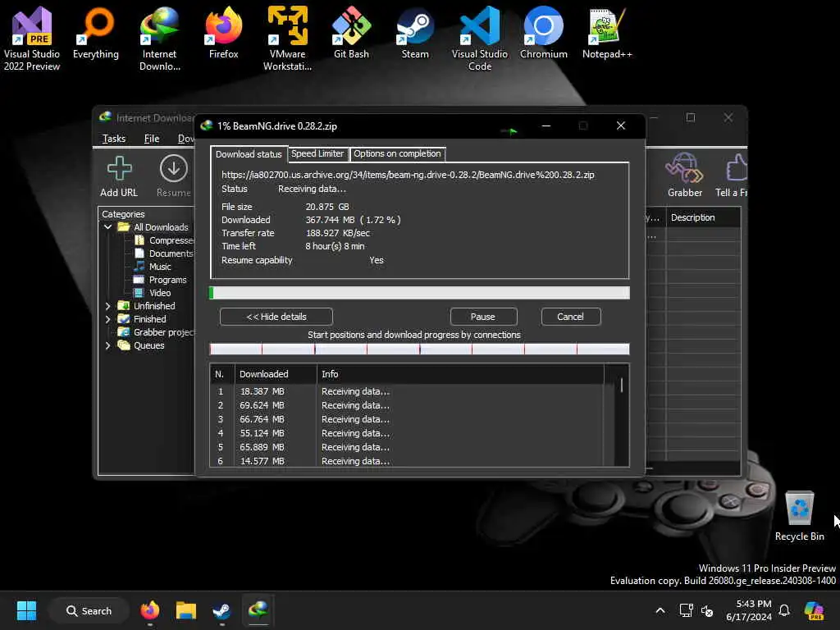The height and width of the screenshot is (630, 840).
Task: Click the archive.org download URL text
Action: pyautogui.click(x=408, y=175)
